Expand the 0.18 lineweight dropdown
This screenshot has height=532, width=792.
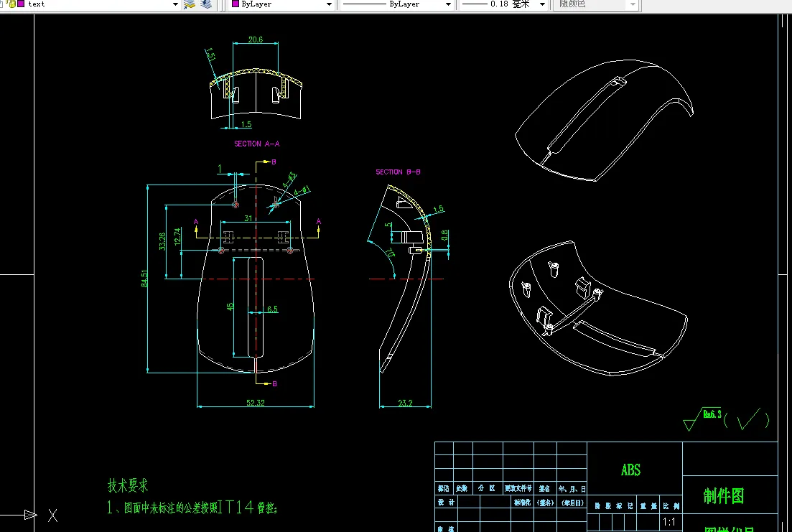(x=542, y=4)
